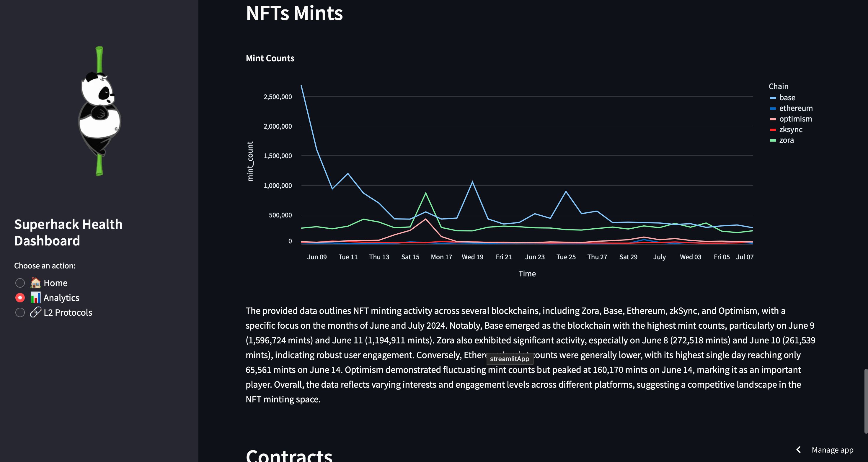
Task: Click the 'Wed 19' x-axis label
Action: (472, 257)
